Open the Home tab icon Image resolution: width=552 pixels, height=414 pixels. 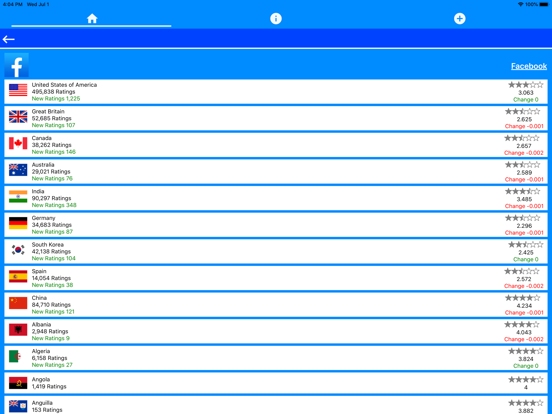tap(92, 18)
